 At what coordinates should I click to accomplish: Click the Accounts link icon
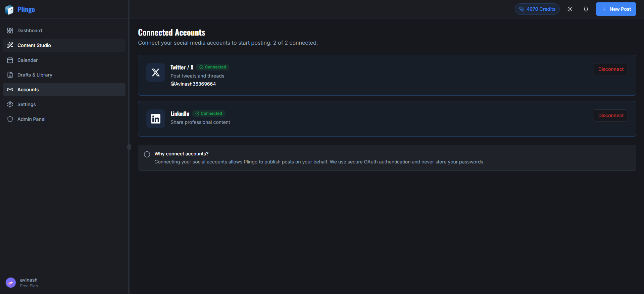point(10,90)
